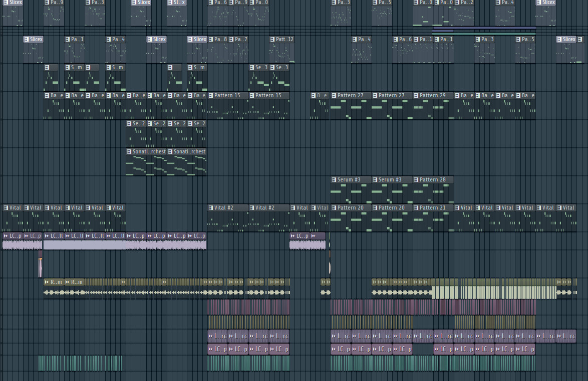Click the Pattern 29 clip's piano-roll icon
This screenshot has height=381, width=588.
[x=416, y=95]
